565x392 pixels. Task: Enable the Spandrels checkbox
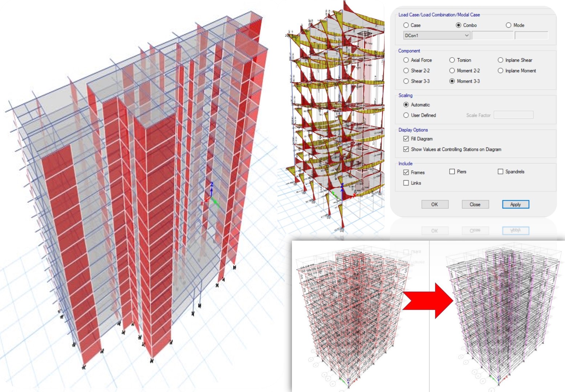(x=500, y=171)
